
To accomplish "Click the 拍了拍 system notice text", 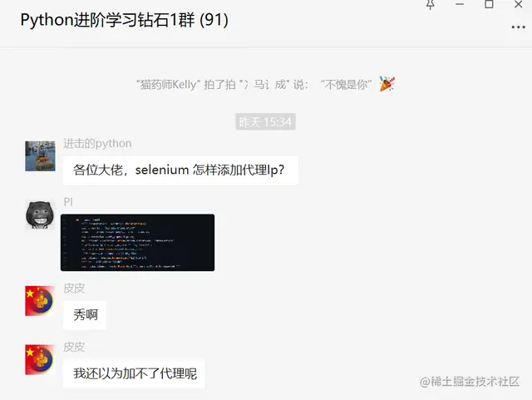I will pos(254,84).
